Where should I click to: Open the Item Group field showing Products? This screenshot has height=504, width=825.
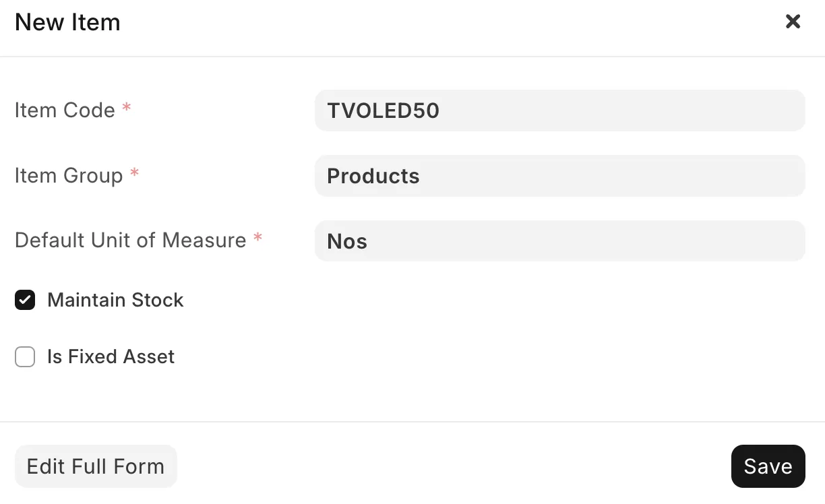tap(559, 176)
